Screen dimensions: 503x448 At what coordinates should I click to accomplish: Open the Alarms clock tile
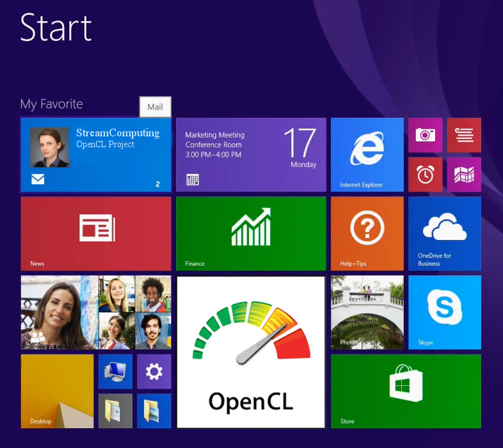tap(426, 175)
